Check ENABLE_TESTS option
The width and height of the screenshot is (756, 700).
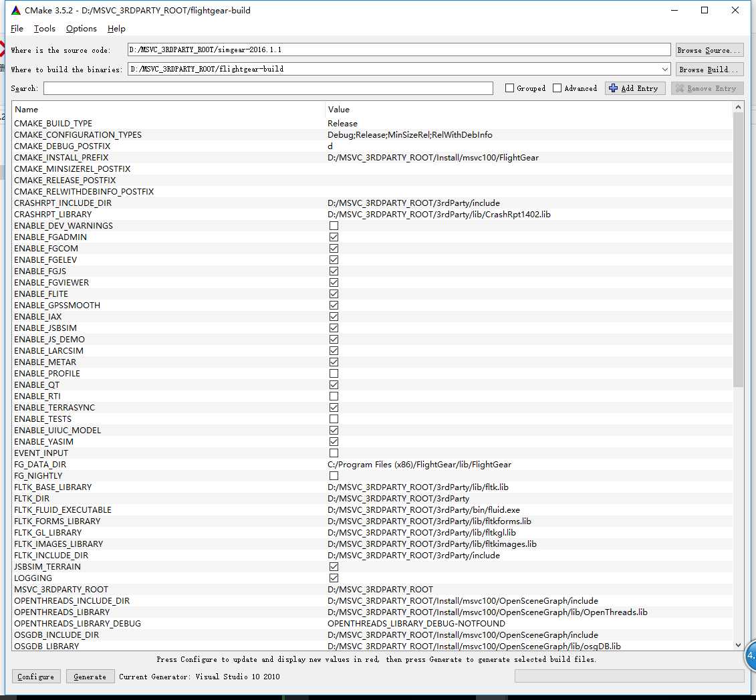(x=334, y=419)
